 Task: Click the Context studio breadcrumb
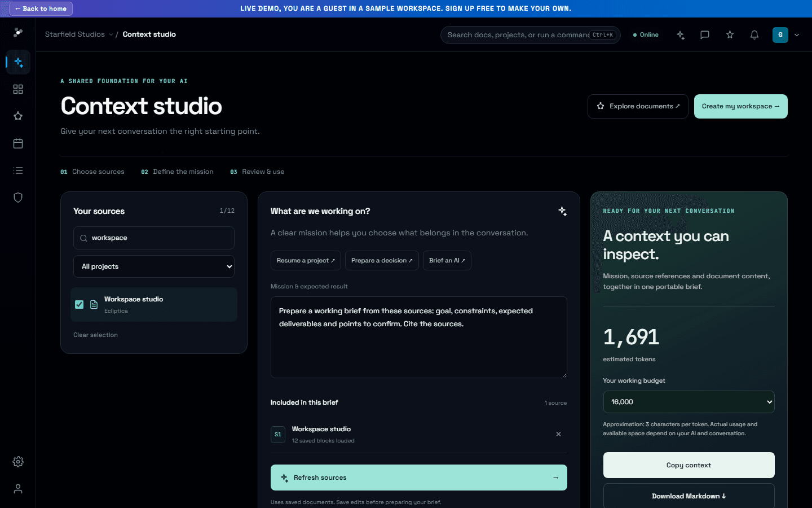point(149,34)
